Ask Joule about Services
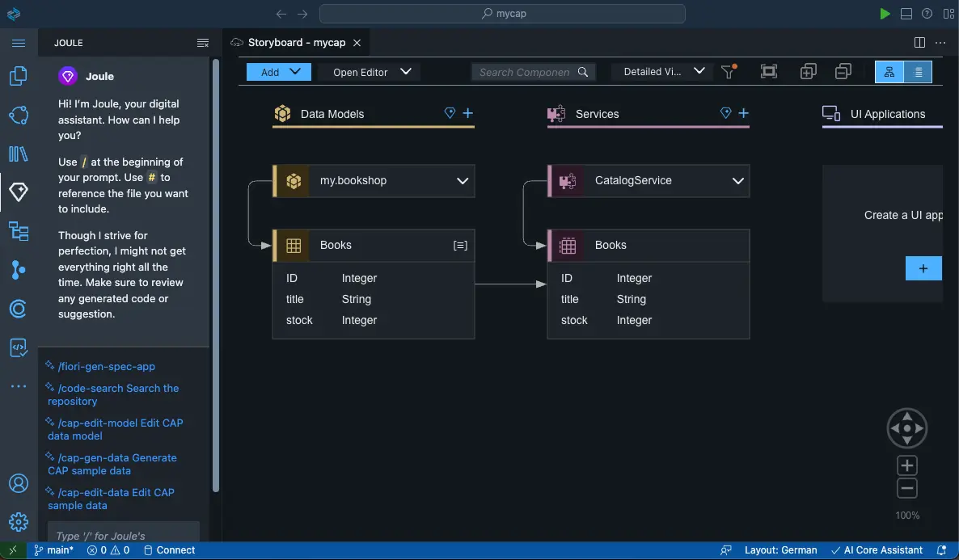This screenshot has height=560, width=959. point(725,113)
